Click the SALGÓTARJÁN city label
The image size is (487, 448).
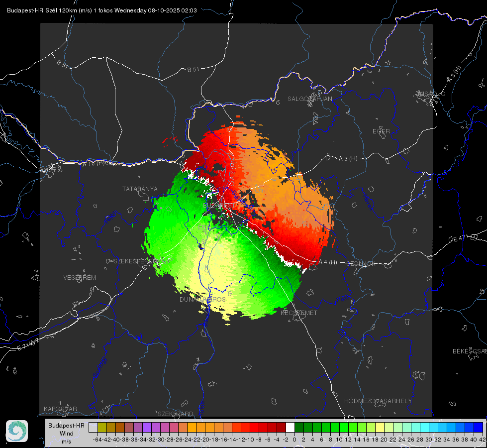coord(309,99)
